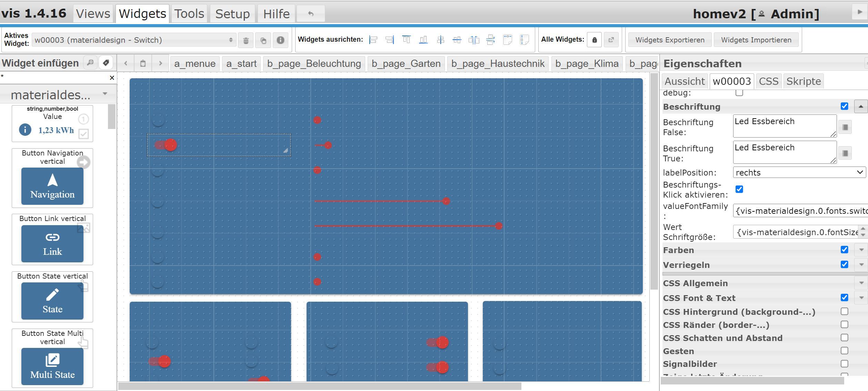Open widget info icon
Screen dimensions: 868x391
pos(280,40)
